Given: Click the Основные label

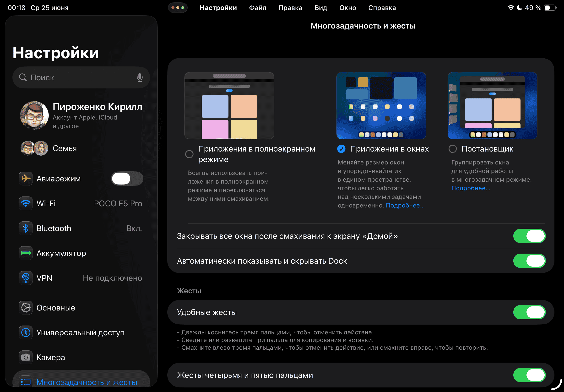Looking at the screenshot, I should click(56, 308).
